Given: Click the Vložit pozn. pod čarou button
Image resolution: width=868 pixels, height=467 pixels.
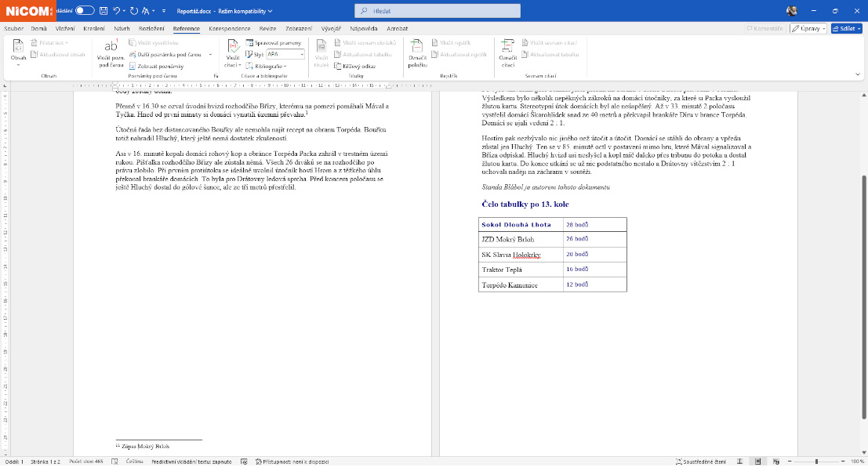Looking at the screenshot, I should click(x=111, y=53).
